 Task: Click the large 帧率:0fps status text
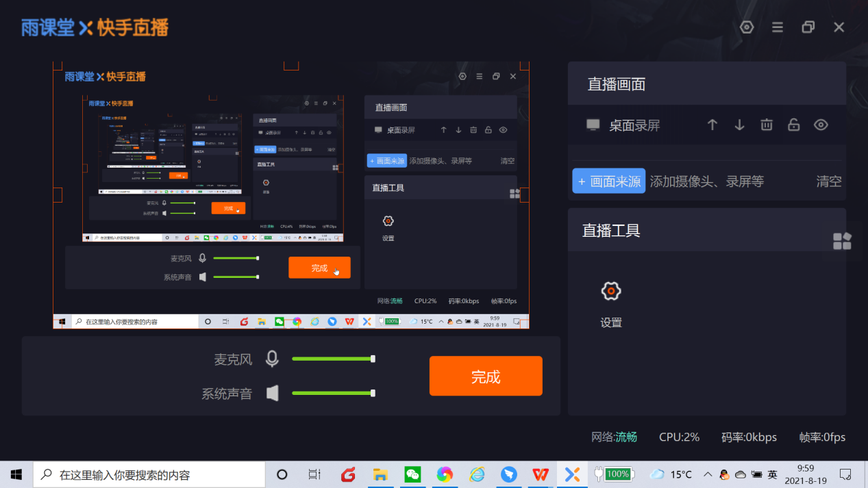click(x=822, y=437)
